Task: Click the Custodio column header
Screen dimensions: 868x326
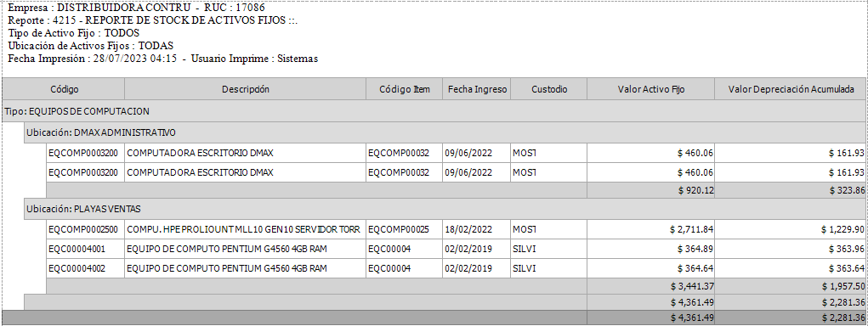Action: coord(548,89)
